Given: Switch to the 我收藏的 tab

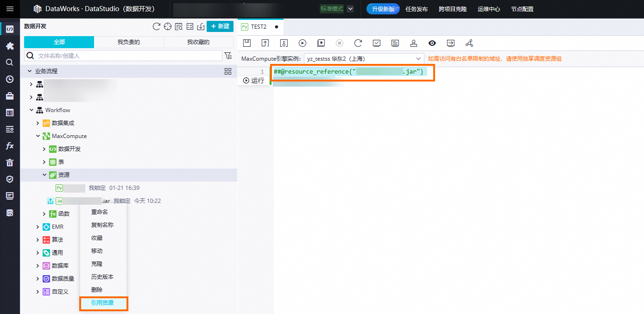Looking at the screenshot, I should (x=198, y=42).
